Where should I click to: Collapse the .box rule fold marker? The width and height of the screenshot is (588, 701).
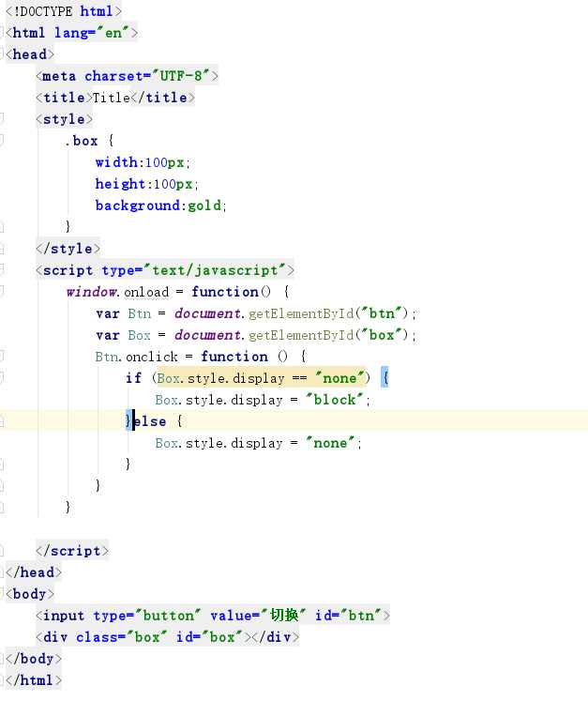pyautogui.click(x=1, y=141)
